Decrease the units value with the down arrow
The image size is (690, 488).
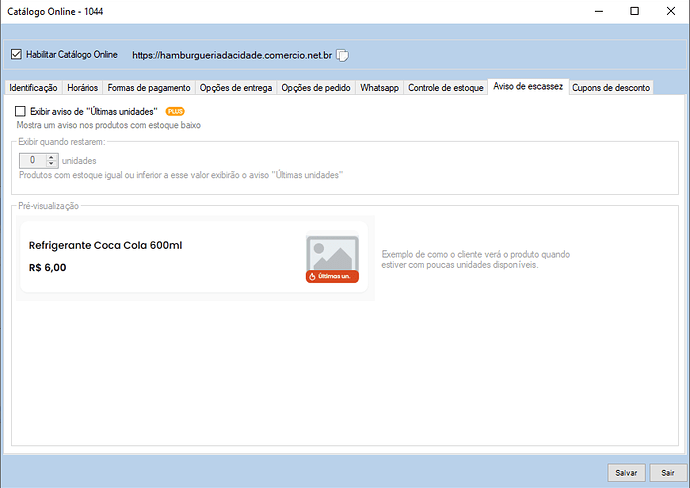click(51, 164)
